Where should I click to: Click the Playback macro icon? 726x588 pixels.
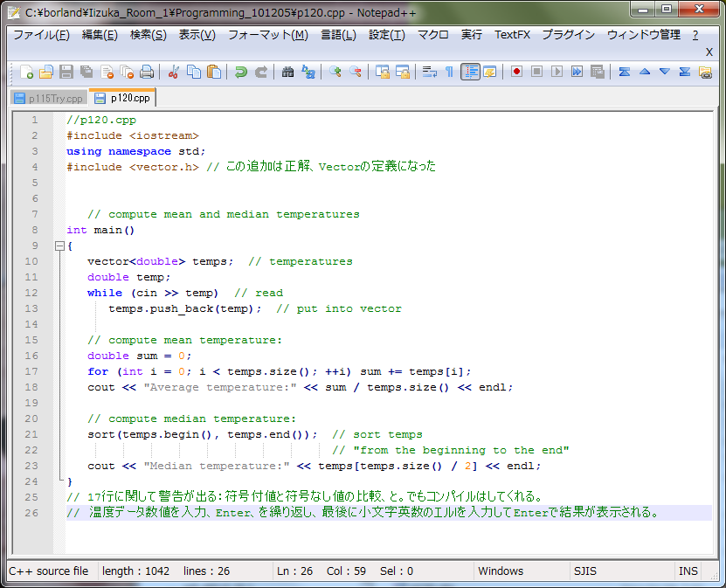point(557,72)
